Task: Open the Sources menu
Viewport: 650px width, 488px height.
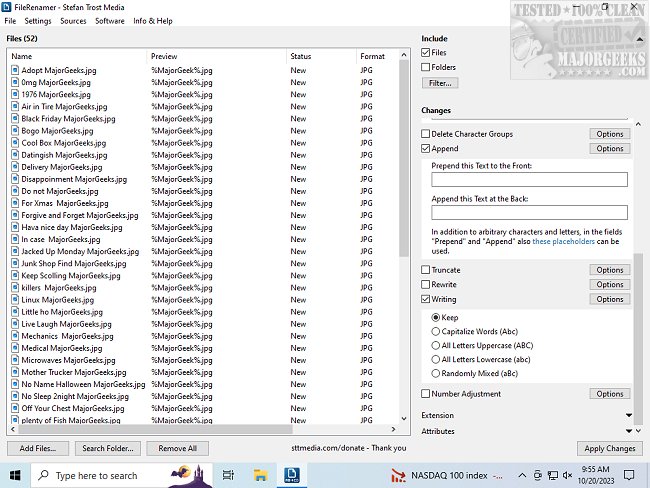Action: pyautogui.click(x=73, y=21)
